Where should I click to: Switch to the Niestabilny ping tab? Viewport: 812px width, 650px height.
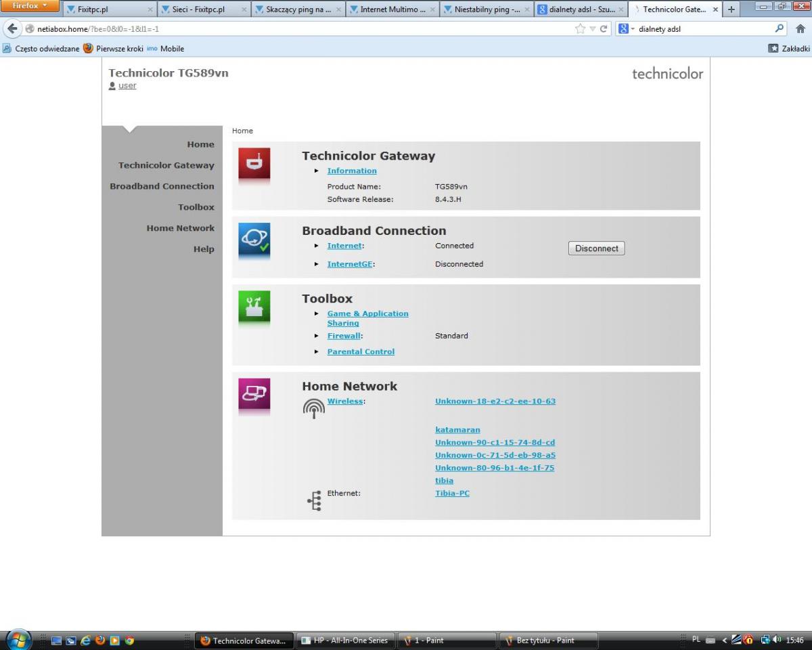coord(486,9)
